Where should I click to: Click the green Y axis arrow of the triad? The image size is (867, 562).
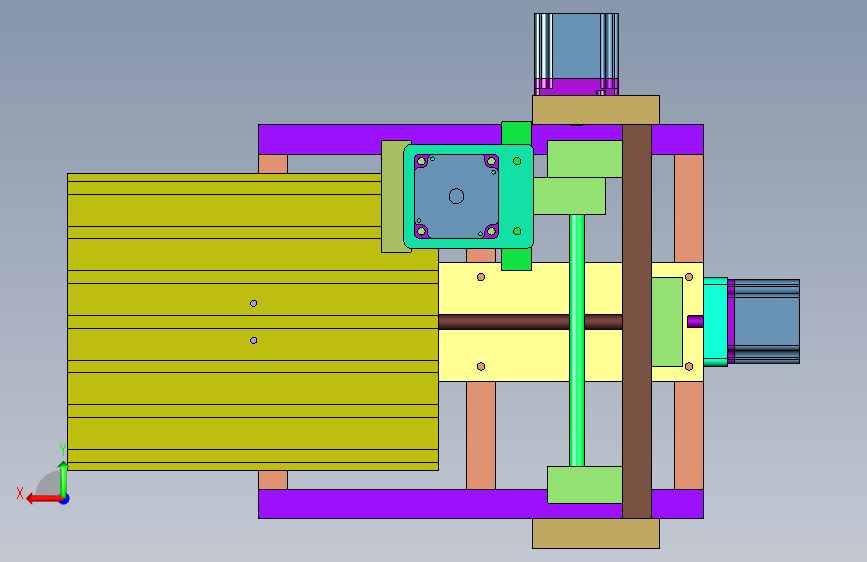click(64, 478)
